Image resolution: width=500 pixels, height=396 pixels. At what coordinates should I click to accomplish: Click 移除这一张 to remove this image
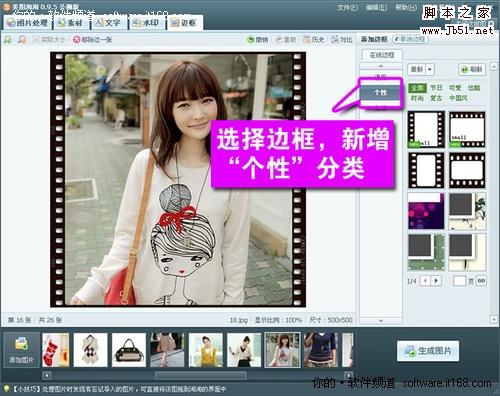92,40
